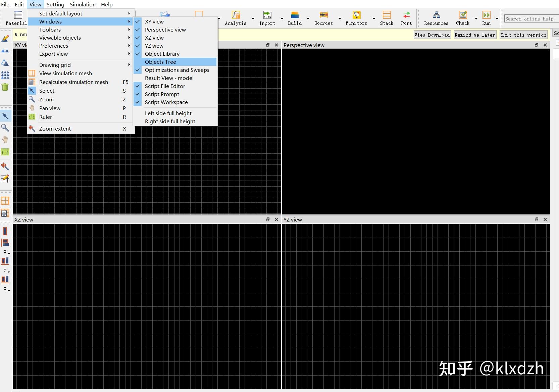Screen dimensions: 559x392
Task: Open the Resources icon
Action: pos(436,18)
